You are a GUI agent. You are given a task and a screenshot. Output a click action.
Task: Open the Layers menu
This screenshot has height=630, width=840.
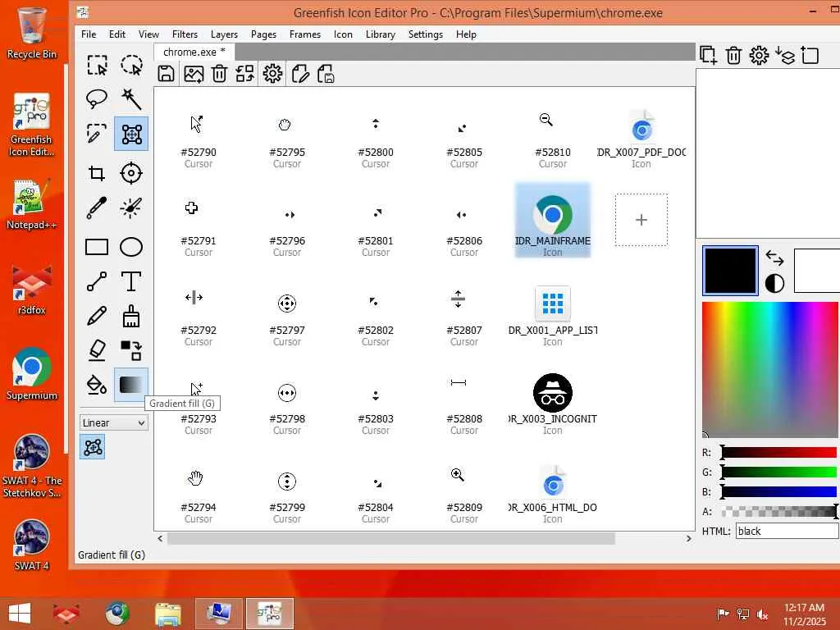(x=224, y=34)
